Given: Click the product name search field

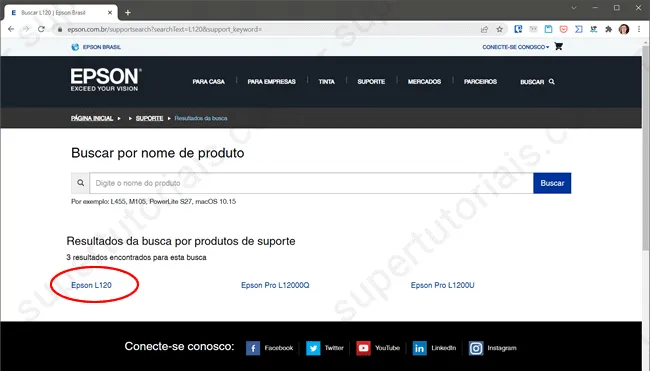Looking at the screenshot, I should click(x=311, y=183).
